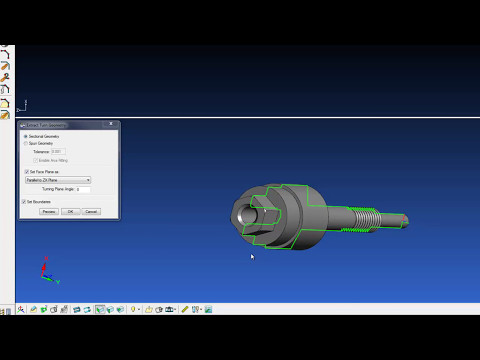
Task: Click the coordinate axes icon in bottom toolbar
Action: tap(21, 309)
